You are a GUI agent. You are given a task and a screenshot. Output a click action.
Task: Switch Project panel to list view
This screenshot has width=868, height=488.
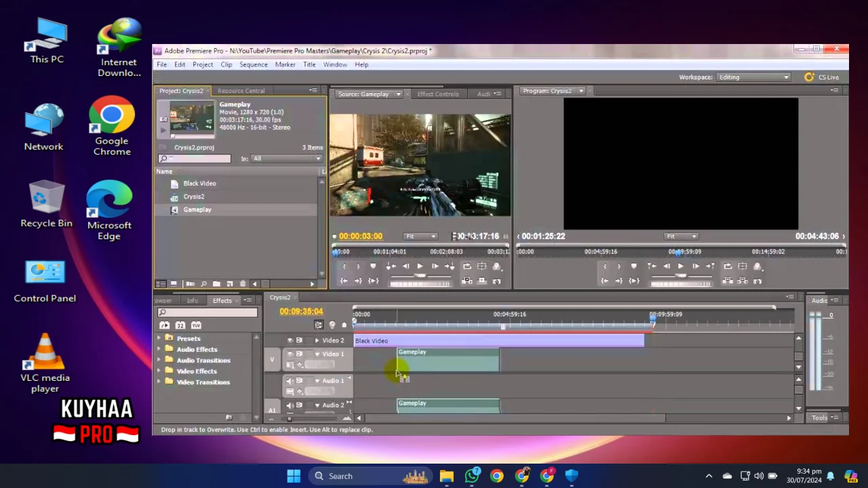[x=161, y=284]
